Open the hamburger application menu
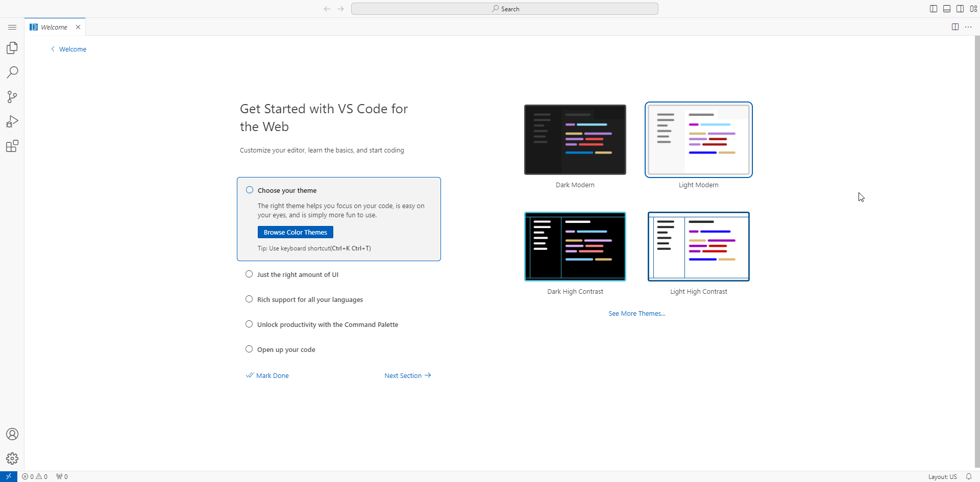 [x=12, y=27]
